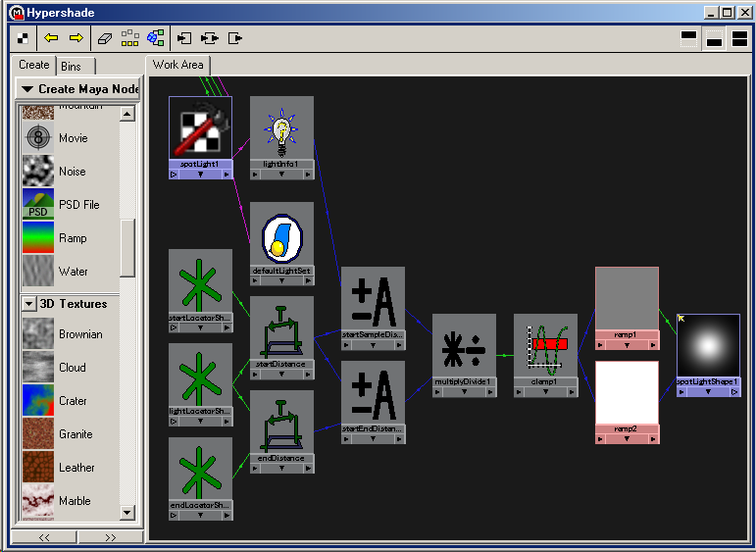The image size is (756, 552).
Task: Open the spotLightShape1 node dropdown triangle
Action: [x=708, y=392]
